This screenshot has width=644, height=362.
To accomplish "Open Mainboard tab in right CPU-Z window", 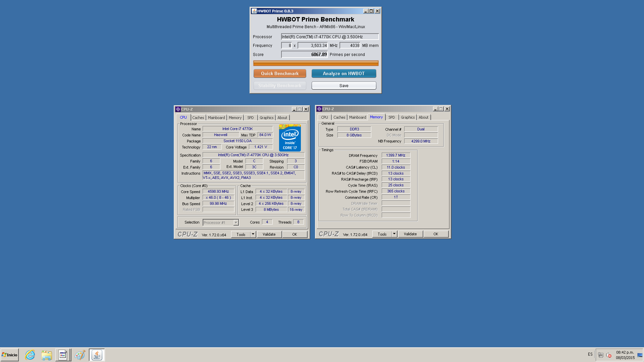I will (x=358, y=117).
